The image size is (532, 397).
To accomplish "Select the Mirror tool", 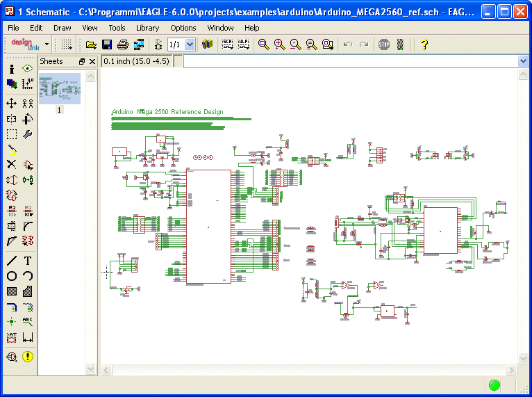I will 12,119.
